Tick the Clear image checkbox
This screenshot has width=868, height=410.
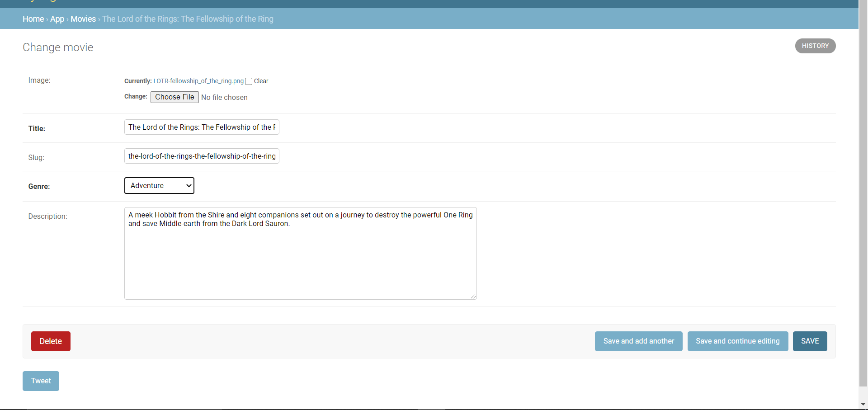[x=249, y=81]
